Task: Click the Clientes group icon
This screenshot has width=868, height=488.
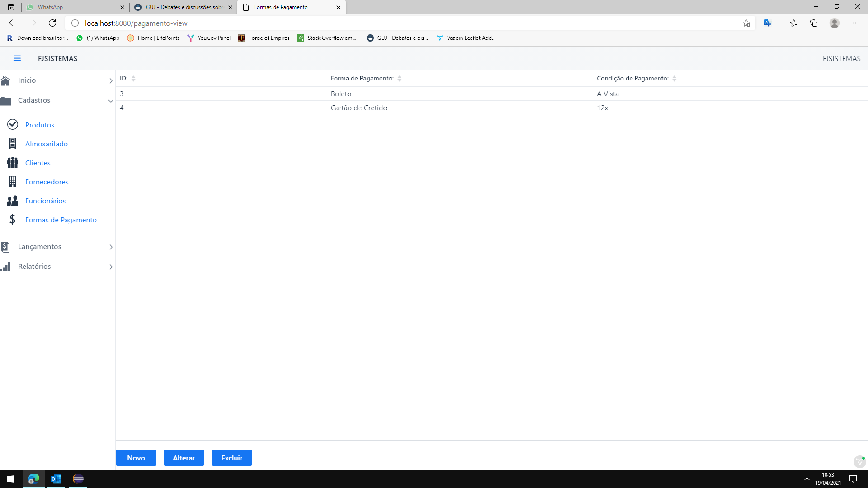Action: (x=13, y=162)
